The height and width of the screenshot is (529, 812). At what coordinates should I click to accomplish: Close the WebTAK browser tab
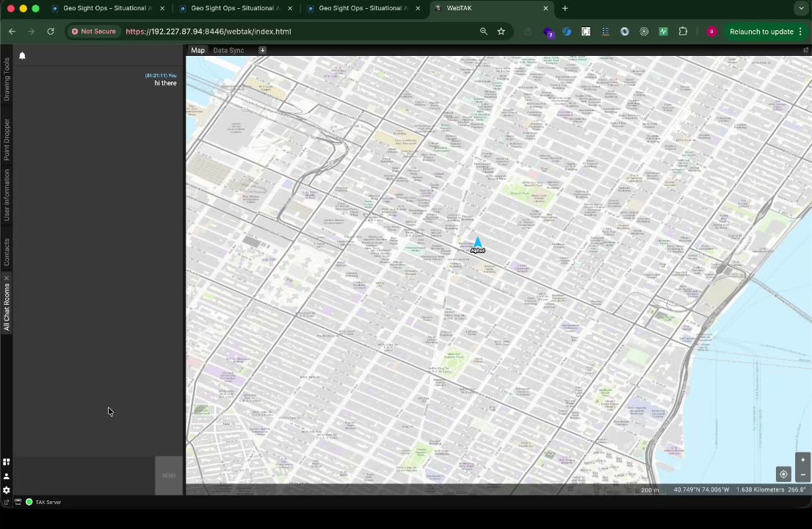pyautogui.click(x=545, y=8)
